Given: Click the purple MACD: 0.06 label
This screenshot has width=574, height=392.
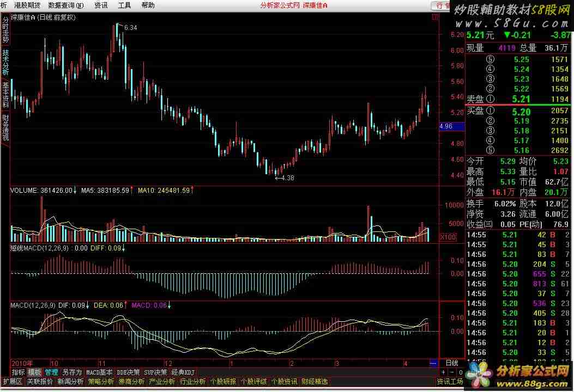Looking at the screenshot, I should [151, 305].
